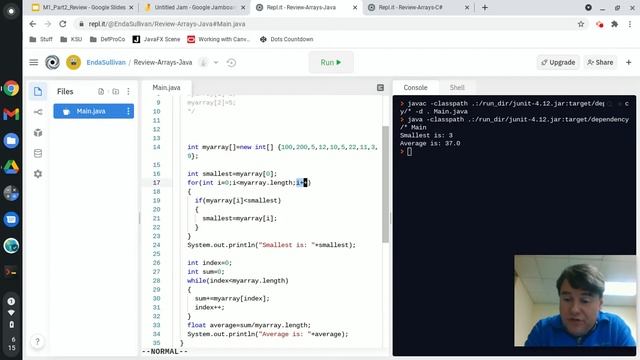Image resolution: width=640 pixels, height=360 pixels.
Task: Select Review-Arrays-Java repl name
Action: [x=162, y=62]
